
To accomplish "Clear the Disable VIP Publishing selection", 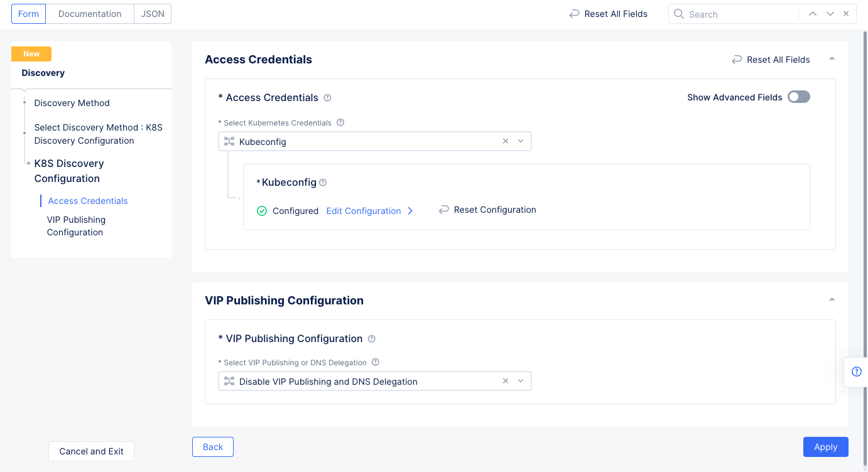I will click(506, 381).
